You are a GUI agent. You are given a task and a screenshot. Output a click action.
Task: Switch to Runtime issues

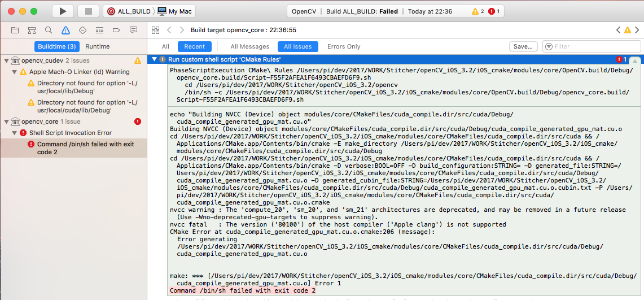tap(97, 46)
